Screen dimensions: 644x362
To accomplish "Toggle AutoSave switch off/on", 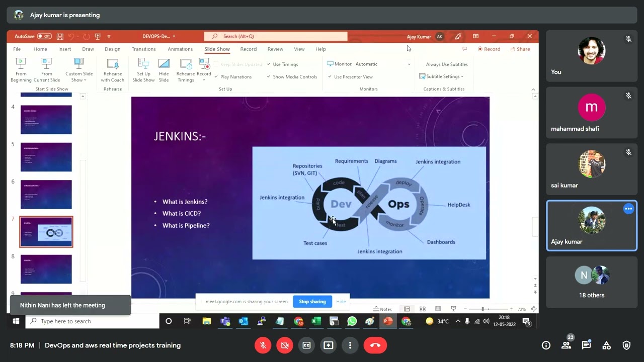I will 44,36.
